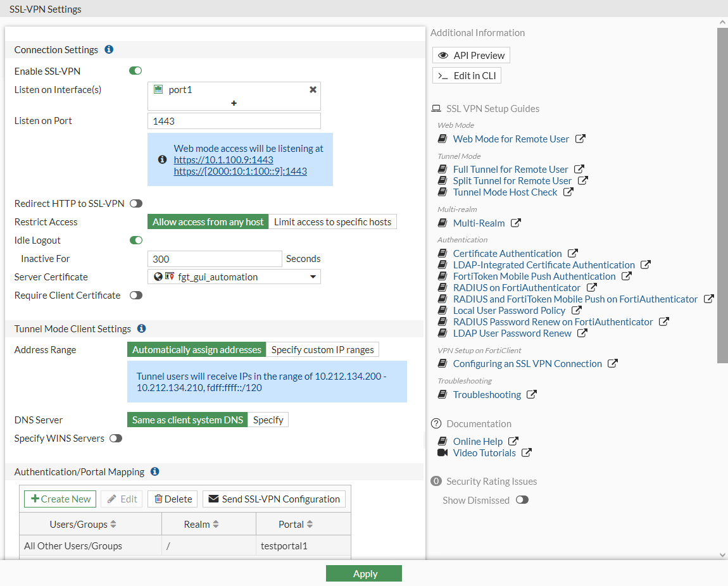The width and height of the screenshot is (728, 586).
Task: Click the API Preview eye icon
Action: click(x=443, y=55)
